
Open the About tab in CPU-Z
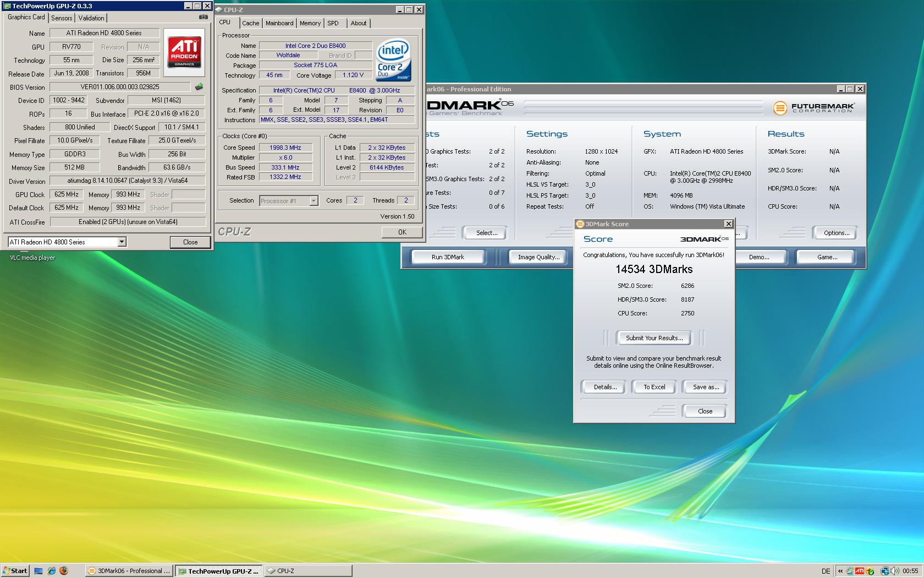pyautogui.click(x=359, y=23)
